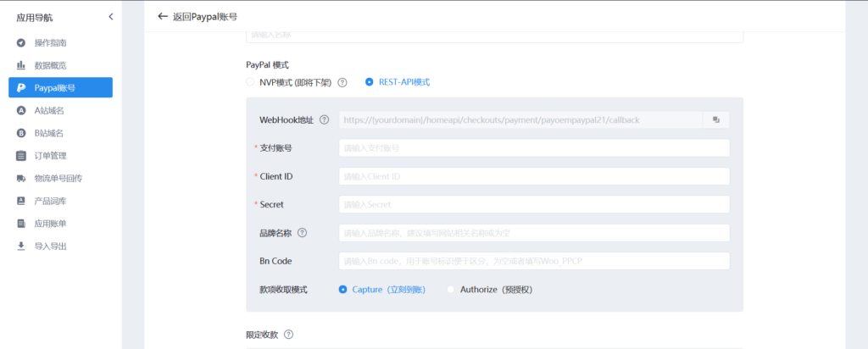
Task: Click the Bn Code input field
Action: pyautogui.click(x=533, y=261)
